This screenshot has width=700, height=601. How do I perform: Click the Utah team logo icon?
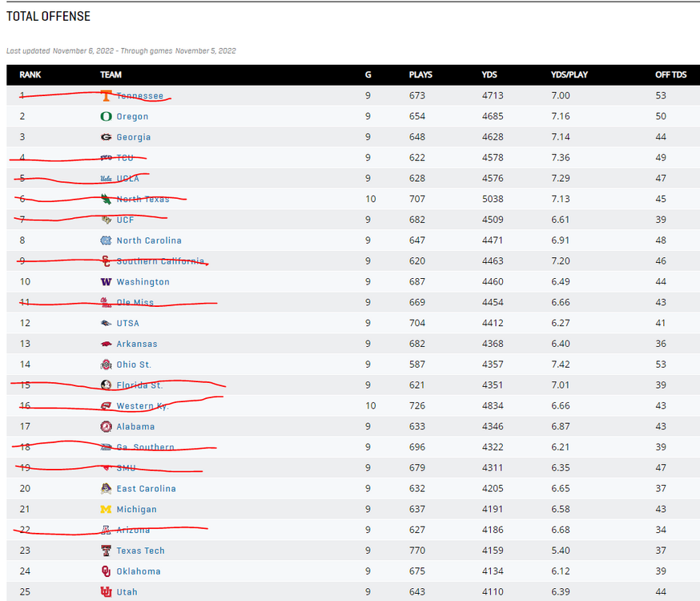pyautogui.click(x=106, y=592)
